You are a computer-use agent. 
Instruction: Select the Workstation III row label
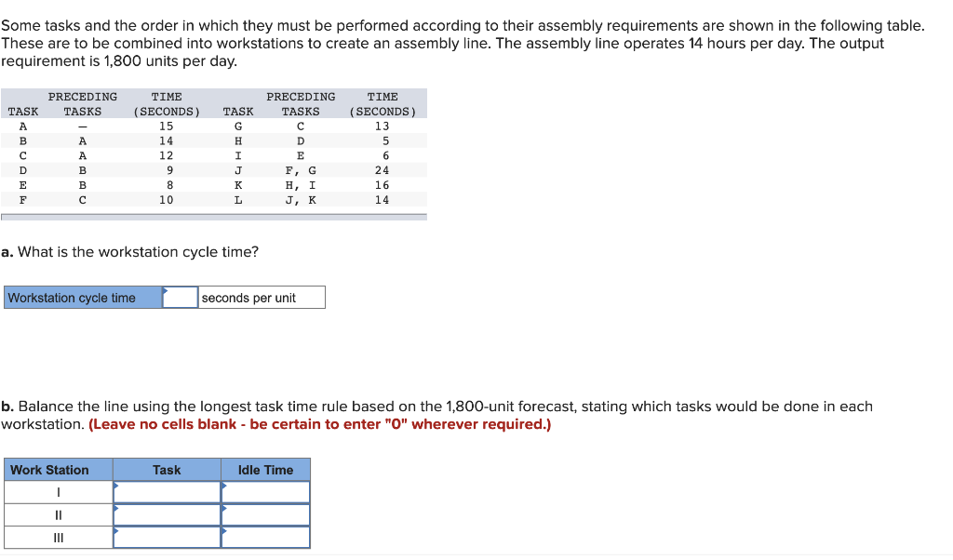tap(58, 537)
